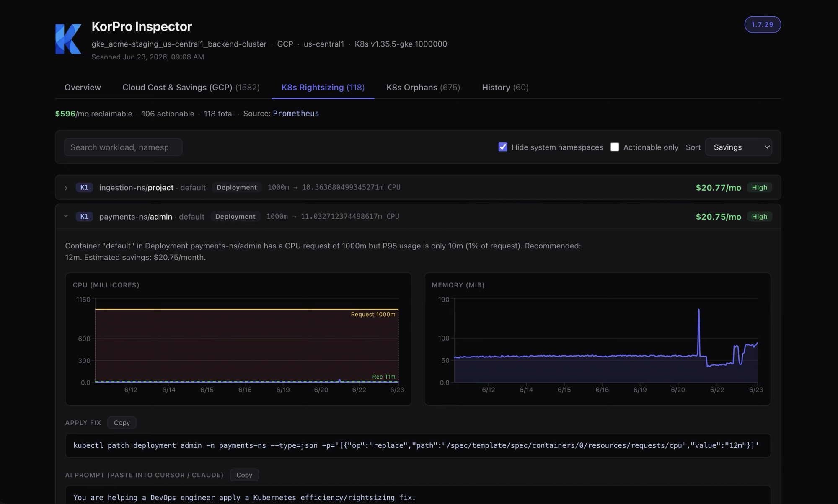The height and width of the screenshot is (504, 838).
Task: Click the KorPro Inspector K logo
Action: click(68, 39)
